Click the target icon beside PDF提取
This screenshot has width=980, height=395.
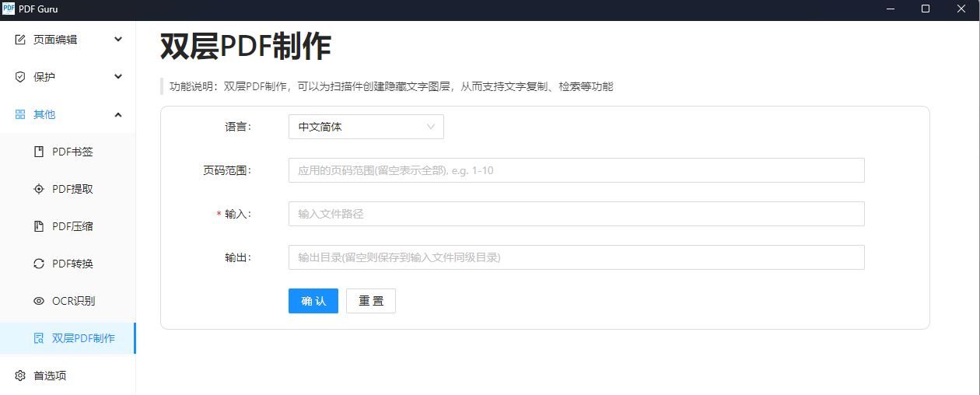click(39, 189)
